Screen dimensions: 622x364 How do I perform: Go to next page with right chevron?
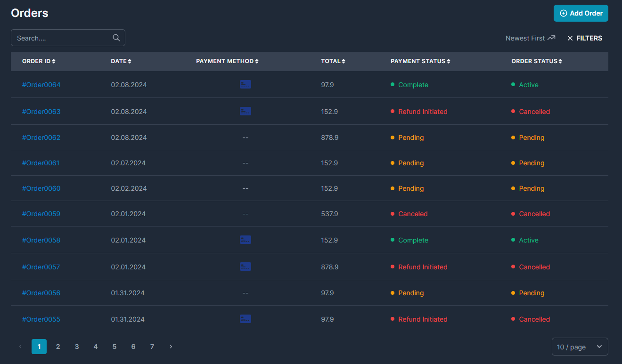click(171, 347)
